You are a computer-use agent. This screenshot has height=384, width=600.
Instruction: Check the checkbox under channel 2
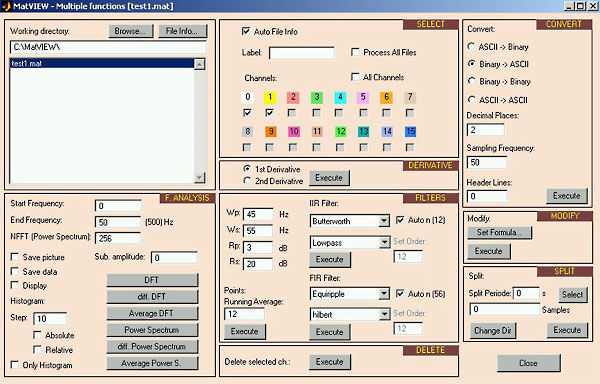292,113
